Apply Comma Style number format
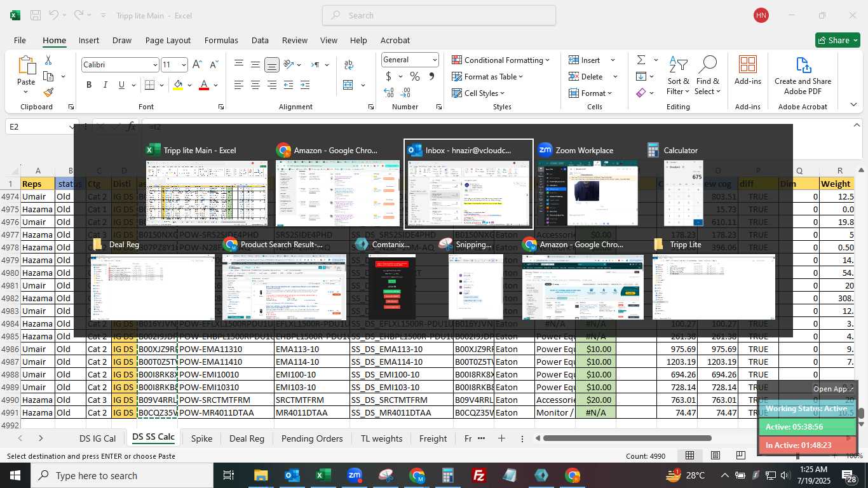This screenshot has height=488, width=868. click(x=432, y=76)
